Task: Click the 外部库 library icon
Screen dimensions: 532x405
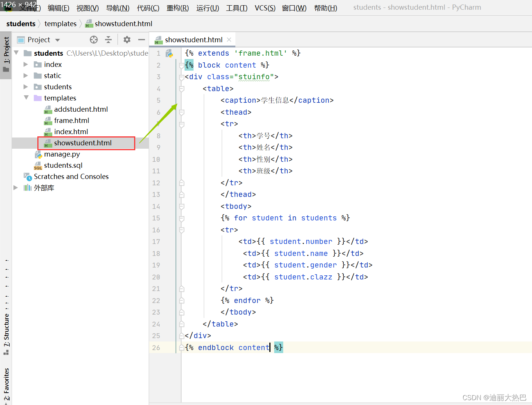Action: pyautogui.click(x=28, y=188)
